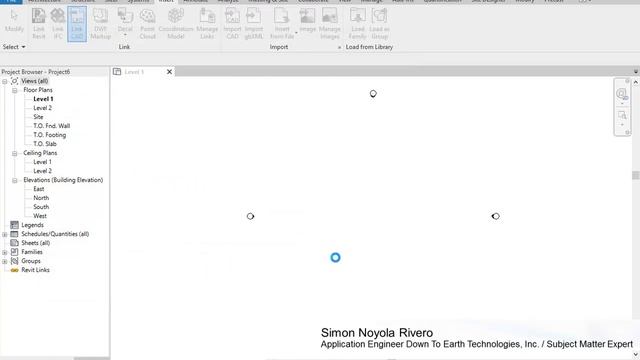Viewport: 640px width, 360px height.
Task: Click the Image import tool
Action: [307, 20]
